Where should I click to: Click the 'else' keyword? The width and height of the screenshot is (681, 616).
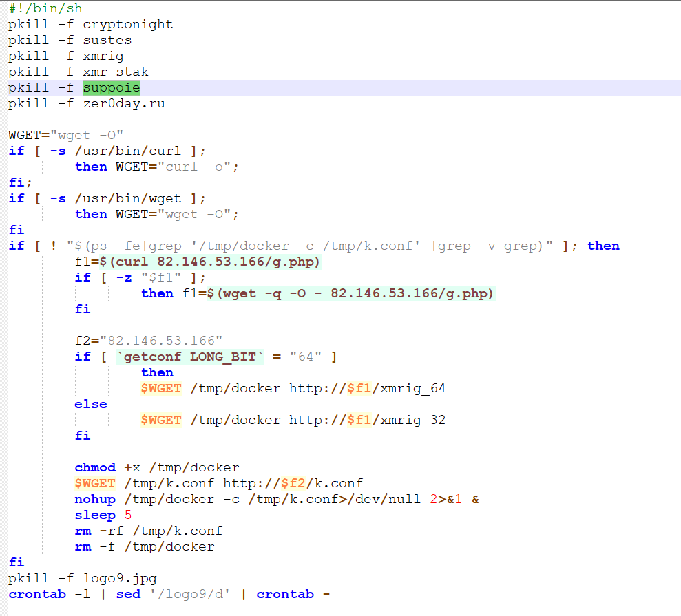(x=91, y=404)
